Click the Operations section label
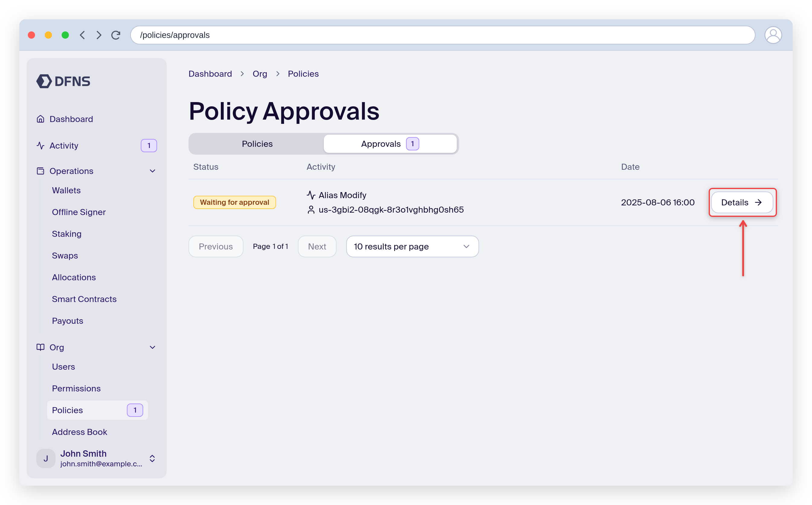Viewport: 812px width, 505px height. 72,171
